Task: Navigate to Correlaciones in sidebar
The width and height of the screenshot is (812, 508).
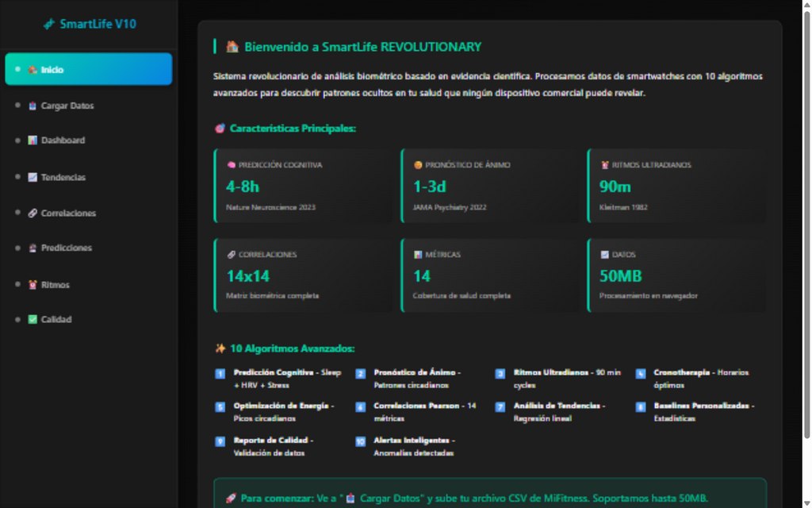Action: point(89,213)
